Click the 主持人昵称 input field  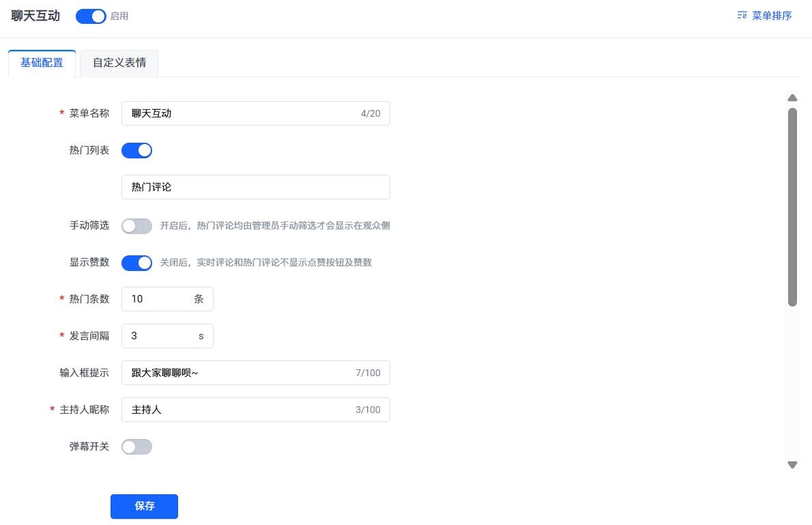(255, 410)
